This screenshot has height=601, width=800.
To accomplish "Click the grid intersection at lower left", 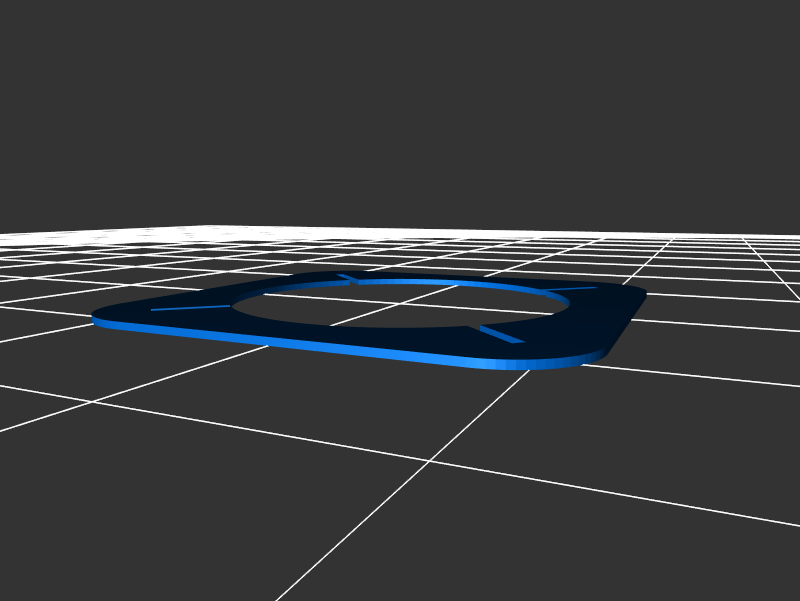I will (x=93, y=402).
